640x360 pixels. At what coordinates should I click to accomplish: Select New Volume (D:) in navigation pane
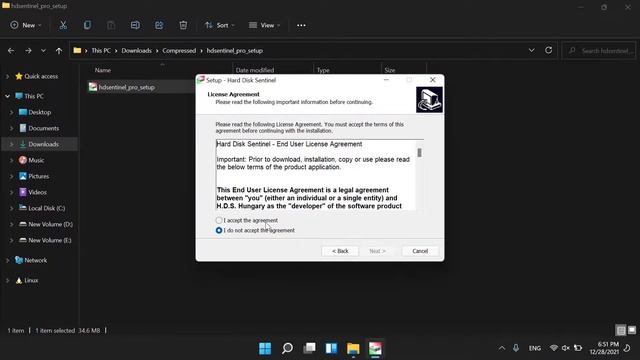coord(50,224)
